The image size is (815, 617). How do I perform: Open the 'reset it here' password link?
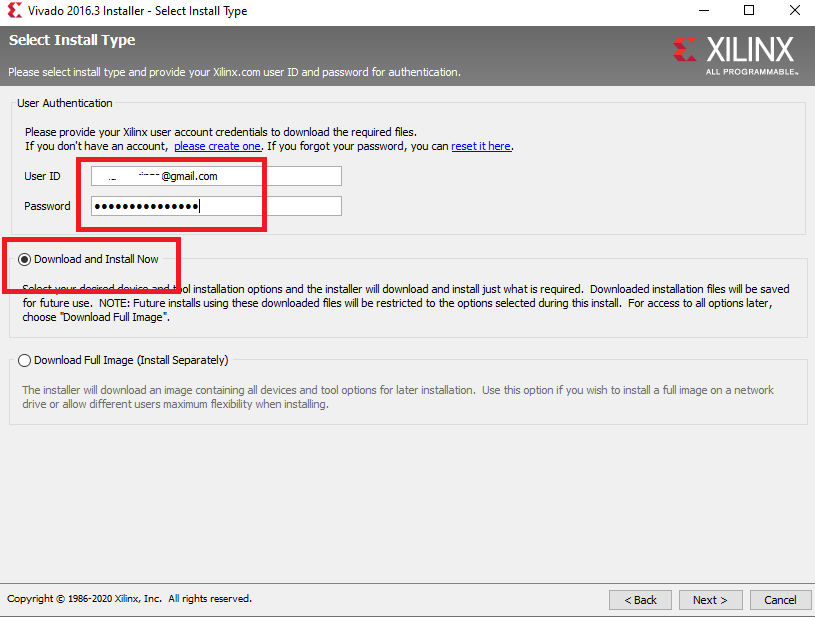click(x=481, y=147)
